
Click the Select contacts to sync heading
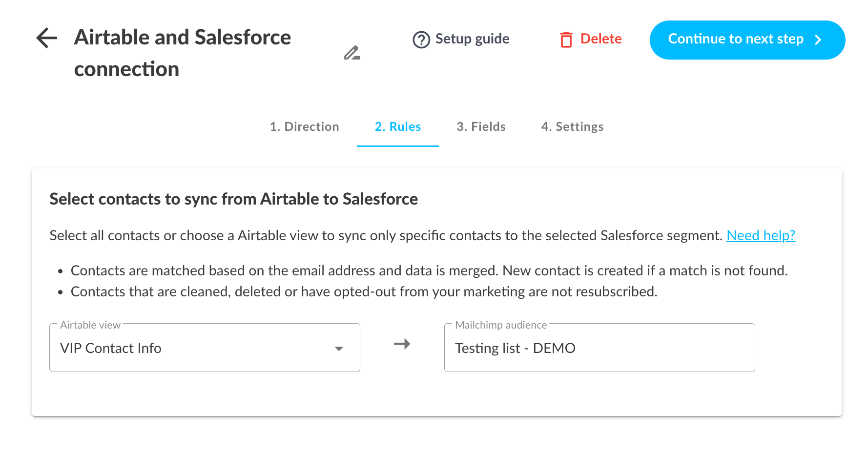pos(233,199)
